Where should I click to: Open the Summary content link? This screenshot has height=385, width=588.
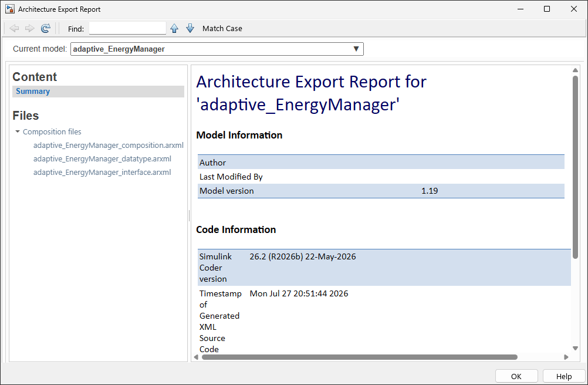coord(33,91)
